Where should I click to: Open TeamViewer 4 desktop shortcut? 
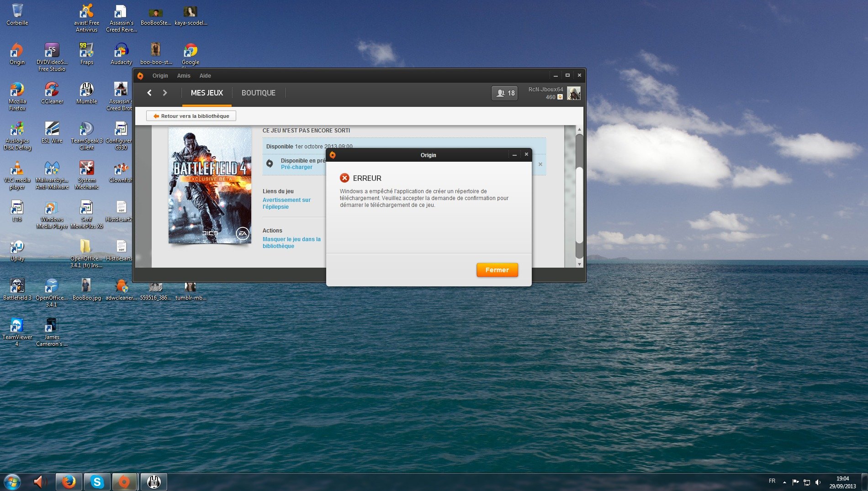tap(17, 332)
